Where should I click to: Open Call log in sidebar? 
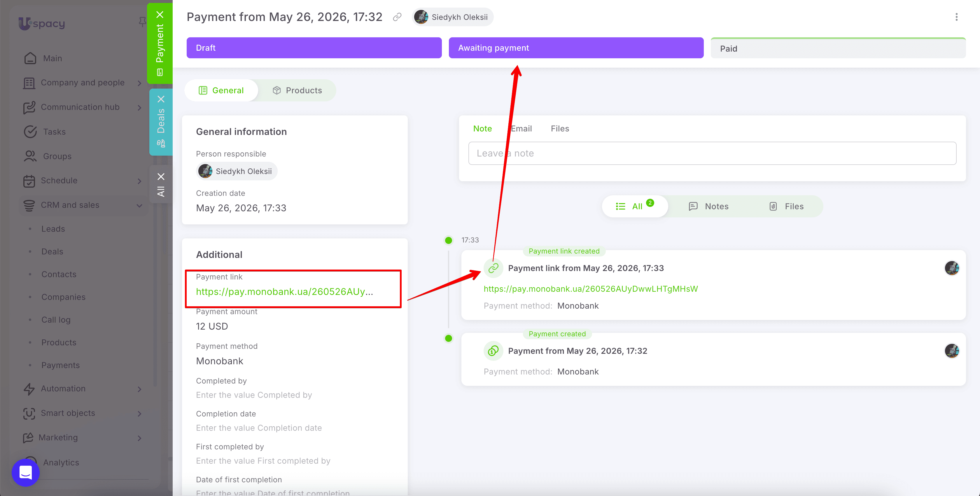[56, 320]
